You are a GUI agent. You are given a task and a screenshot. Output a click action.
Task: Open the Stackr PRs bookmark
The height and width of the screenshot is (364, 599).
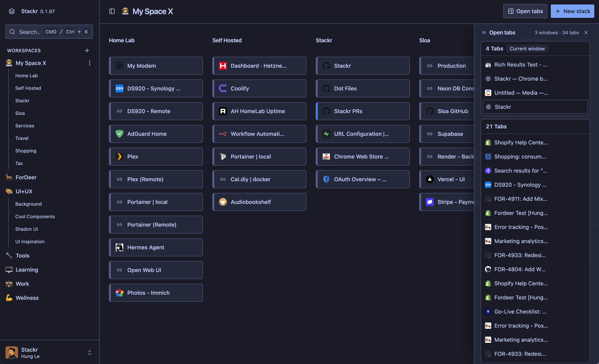click(x=362, y=111)
